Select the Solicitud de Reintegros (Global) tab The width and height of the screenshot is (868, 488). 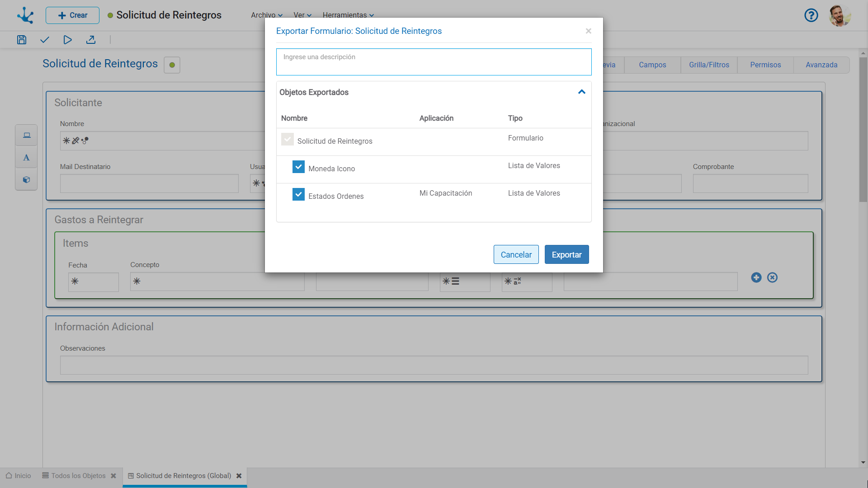pos(179,476)
